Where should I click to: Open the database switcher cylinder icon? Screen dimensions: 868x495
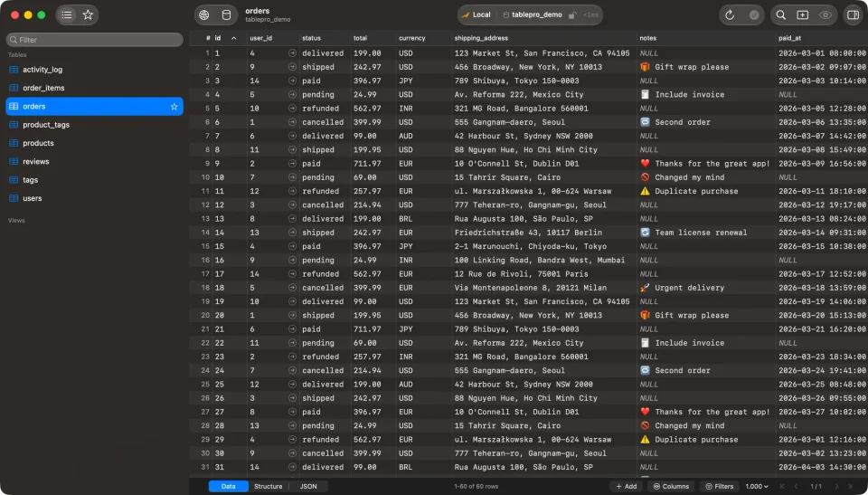coord(226,15)
